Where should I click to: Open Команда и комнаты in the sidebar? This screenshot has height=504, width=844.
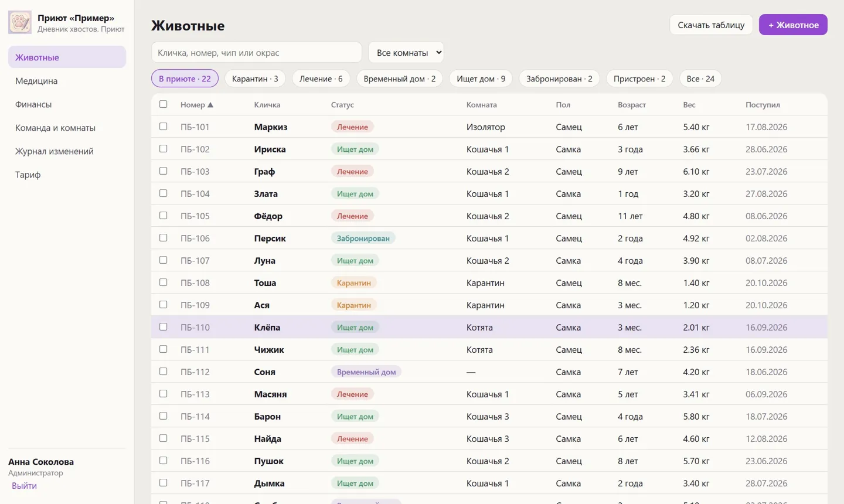67,128
